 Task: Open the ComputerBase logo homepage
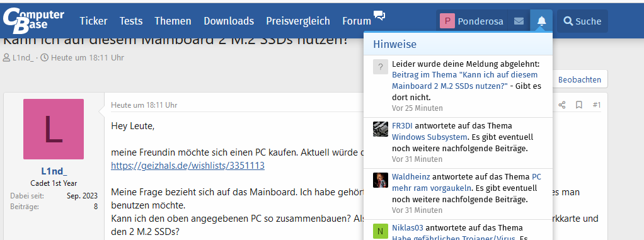click(33, 21)
